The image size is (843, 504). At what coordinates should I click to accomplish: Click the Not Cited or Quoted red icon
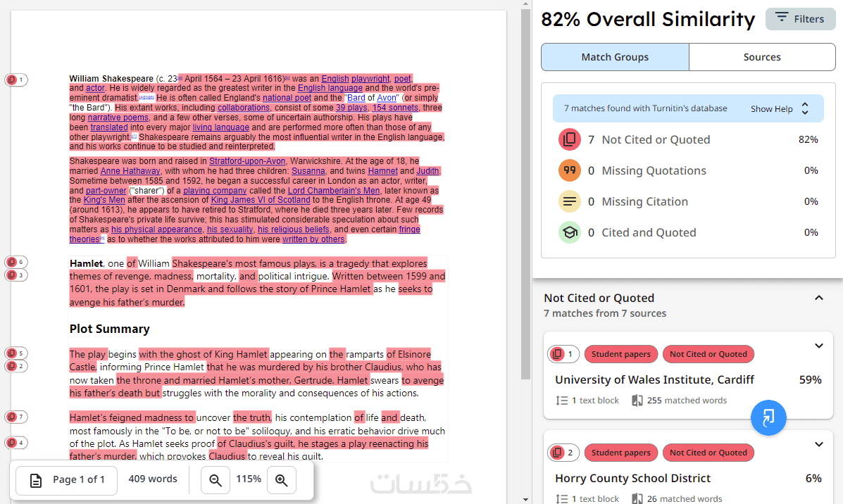click(569, 139)
